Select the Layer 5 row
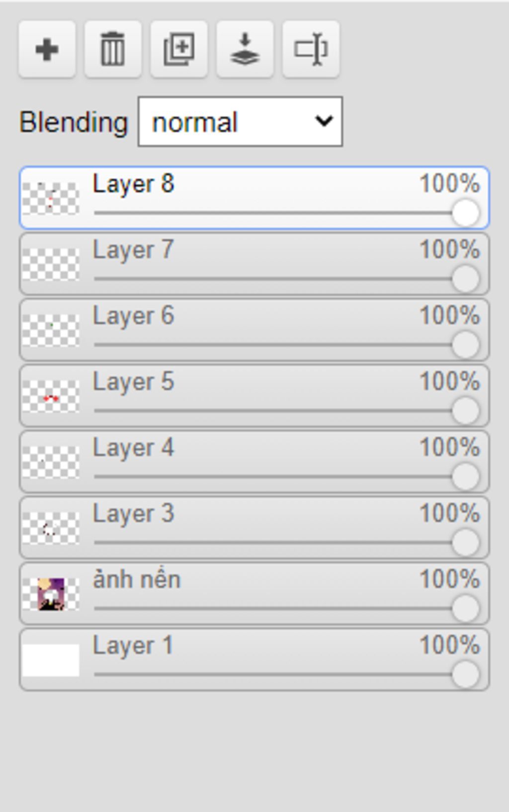 click(x=254, y=396)
